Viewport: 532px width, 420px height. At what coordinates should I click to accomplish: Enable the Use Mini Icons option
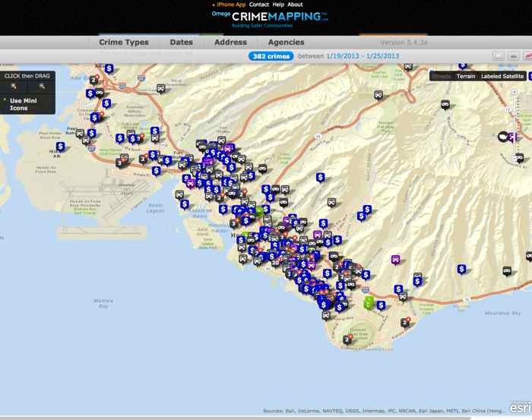point(23,104)
